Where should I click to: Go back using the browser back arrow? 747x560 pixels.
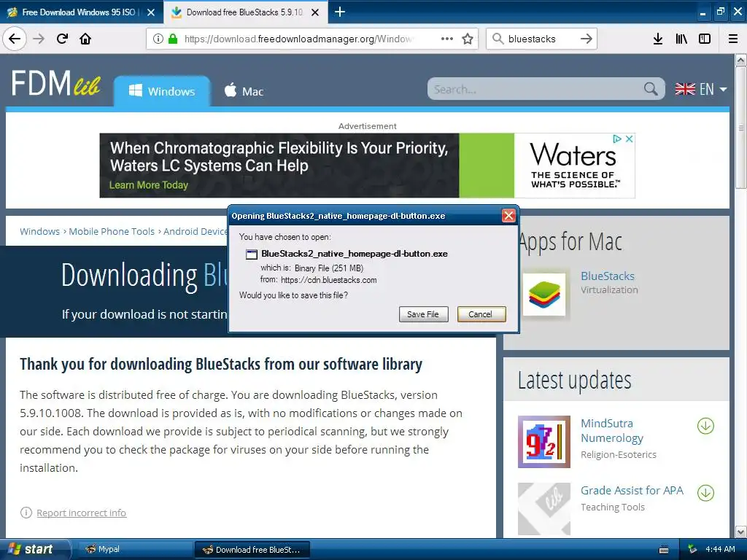(15, 39)
